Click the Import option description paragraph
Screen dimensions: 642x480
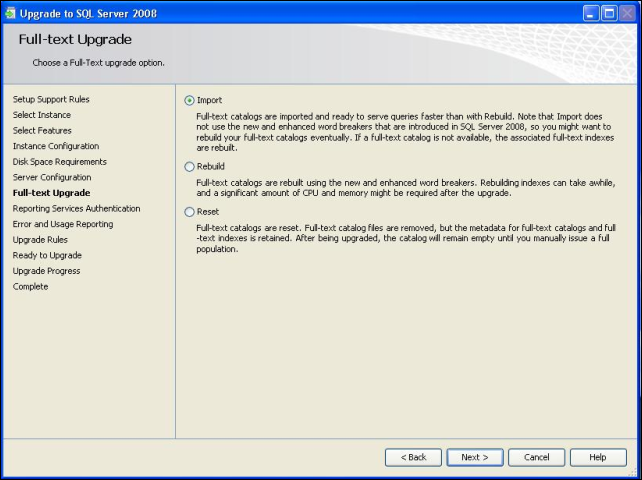(405, 132)
